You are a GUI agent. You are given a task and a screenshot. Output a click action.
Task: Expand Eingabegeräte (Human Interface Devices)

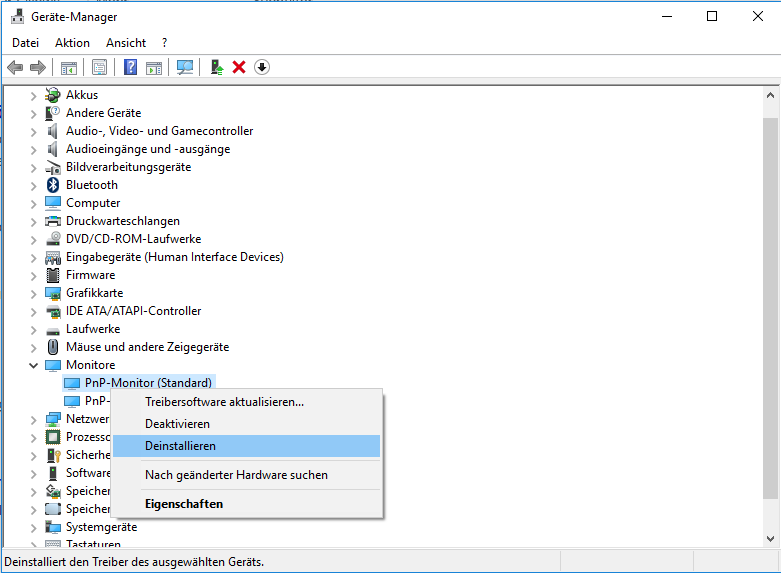[x=33, y=258]
